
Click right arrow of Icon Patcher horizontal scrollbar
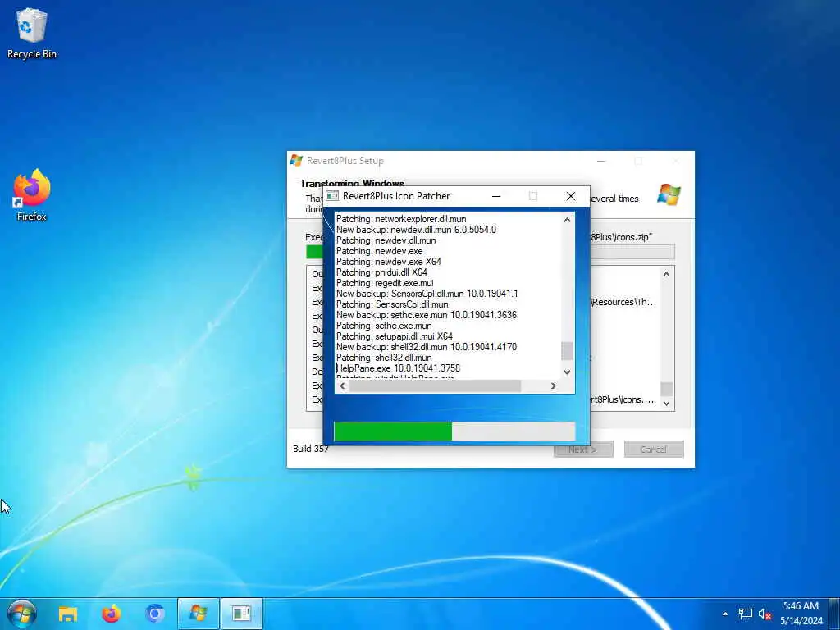click(x=554, y=386)
